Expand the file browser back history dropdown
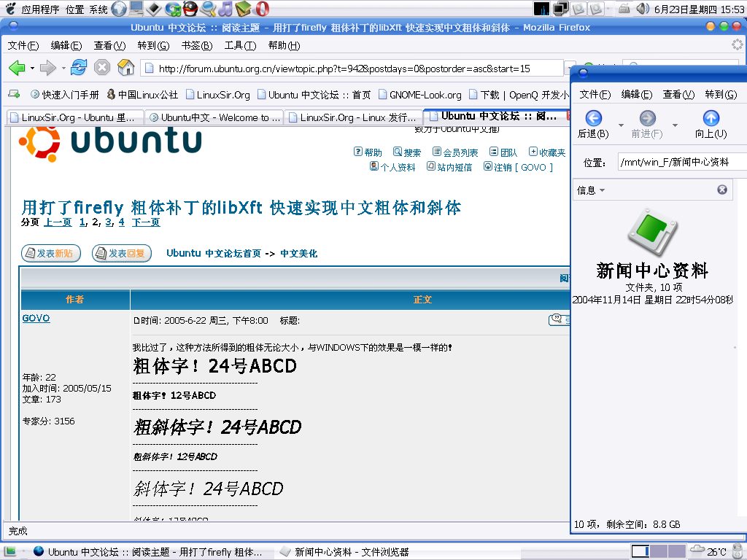 coord(621,125)
